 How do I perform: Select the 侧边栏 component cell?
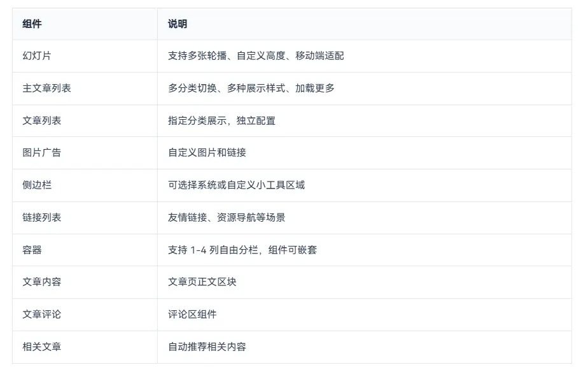(x=37, y=185)
